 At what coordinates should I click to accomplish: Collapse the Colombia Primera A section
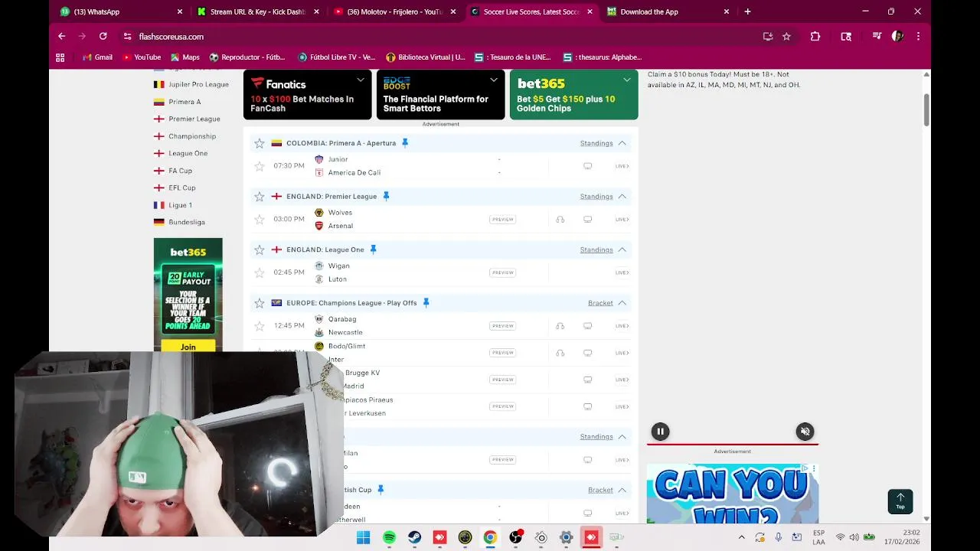pos(622,143)
